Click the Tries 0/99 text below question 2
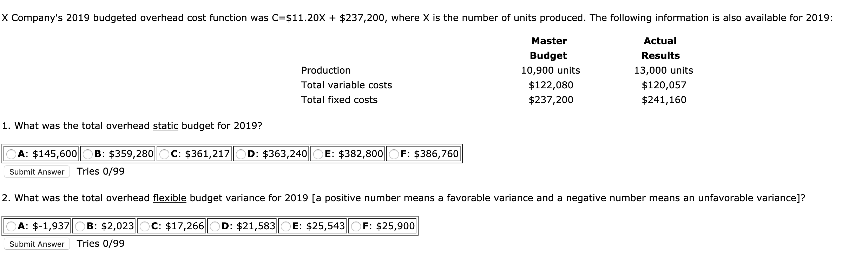Viewport: 868px width, 258px height. (102, 244)
